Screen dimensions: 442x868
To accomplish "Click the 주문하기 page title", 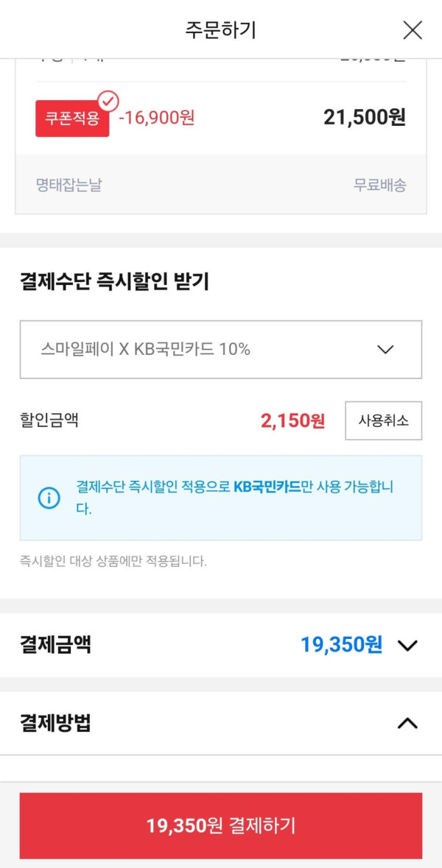I will tap(221, 30).
